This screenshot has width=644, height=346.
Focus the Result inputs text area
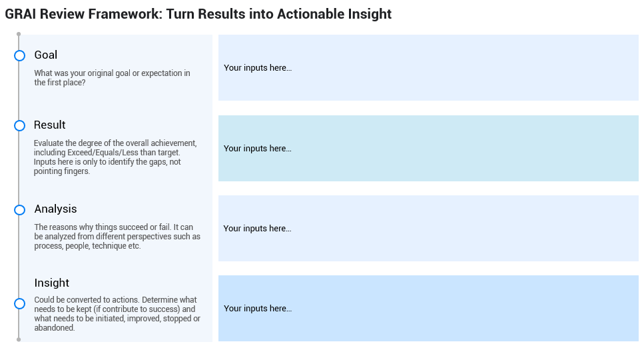[428, 149]
